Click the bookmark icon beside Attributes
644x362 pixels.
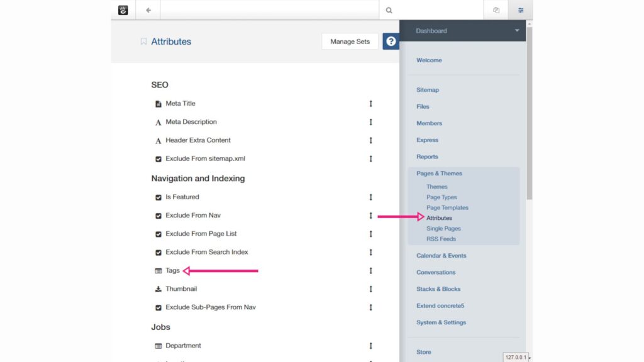click(143, 41)
